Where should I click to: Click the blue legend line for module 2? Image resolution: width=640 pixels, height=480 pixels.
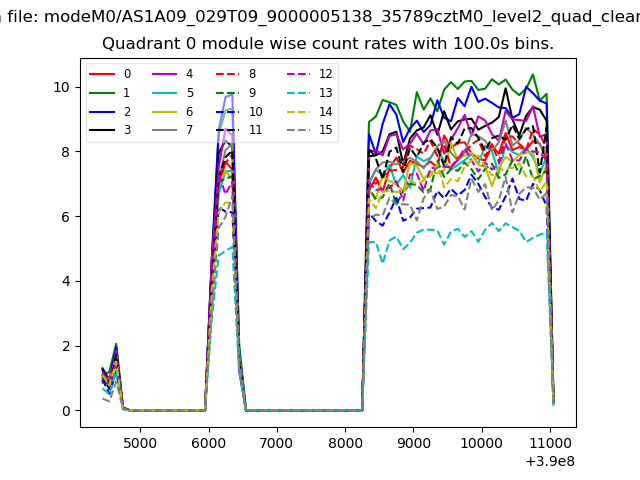(103, 111)
